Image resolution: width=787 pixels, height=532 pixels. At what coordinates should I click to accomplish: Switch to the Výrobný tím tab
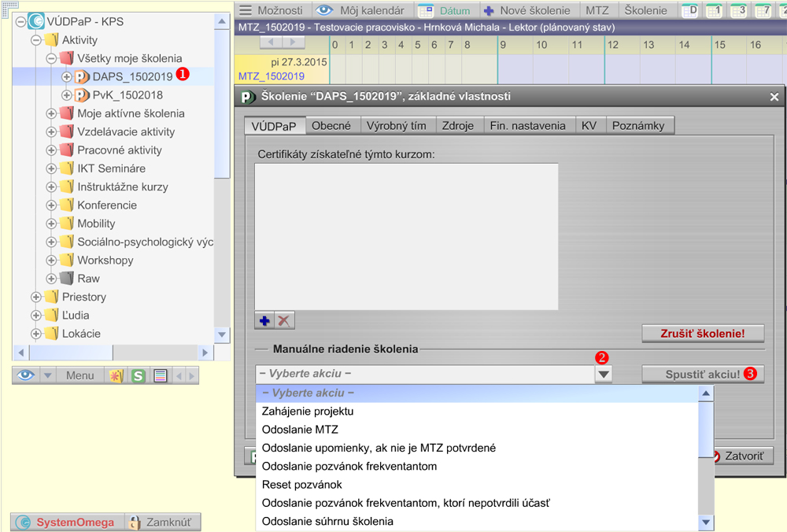396,125
